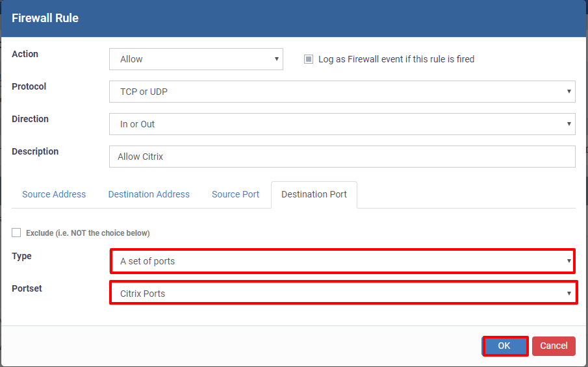Click the Destination Port tab
This screenshot has width=588, height=367.
[314, 195]
